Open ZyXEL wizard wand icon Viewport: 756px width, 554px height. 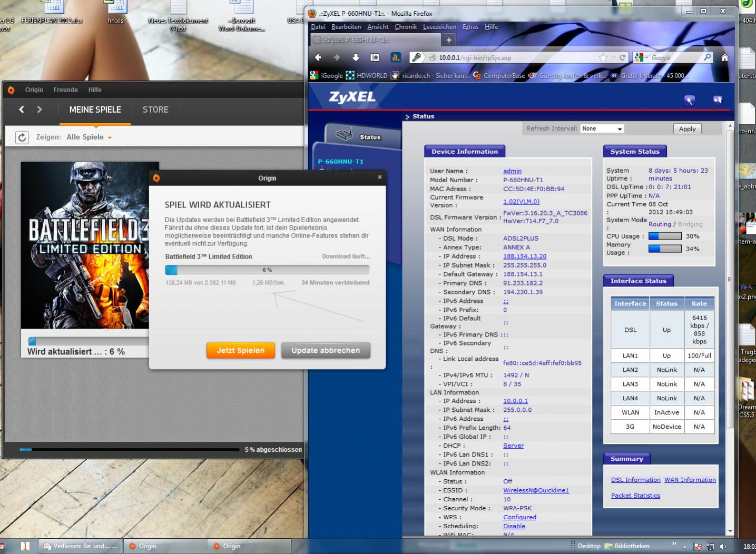[x=690, y=100]
